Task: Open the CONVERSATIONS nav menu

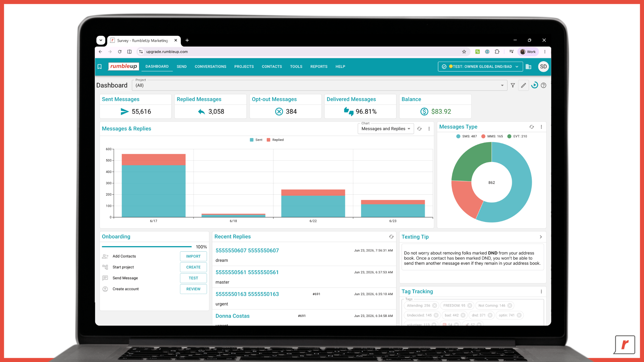Action: point(210,67)
